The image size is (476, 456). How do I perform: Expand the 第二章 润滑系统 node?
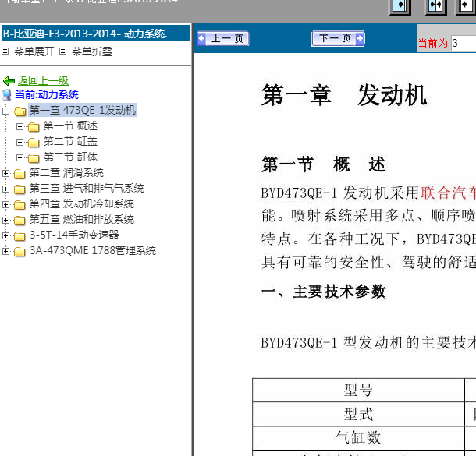[5, 173]
